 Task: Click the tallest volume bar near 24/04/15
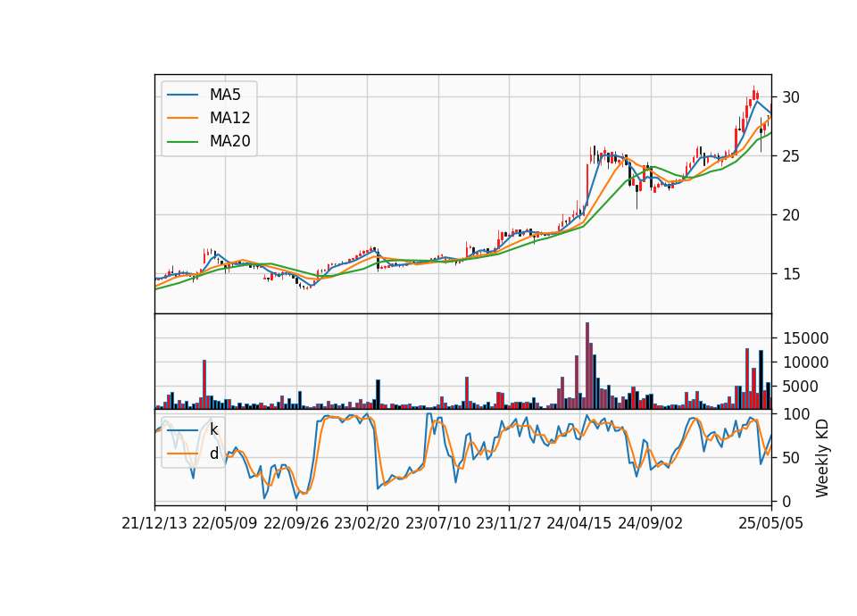[x=587, y=366]
